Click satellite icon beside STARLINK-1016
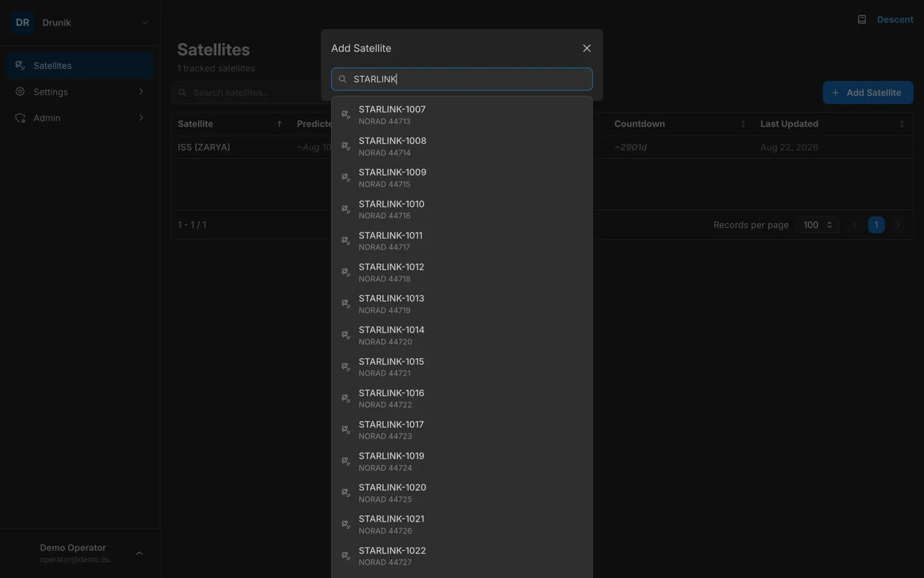Screen dimensions: 924x578 click(x=346, y=399)
